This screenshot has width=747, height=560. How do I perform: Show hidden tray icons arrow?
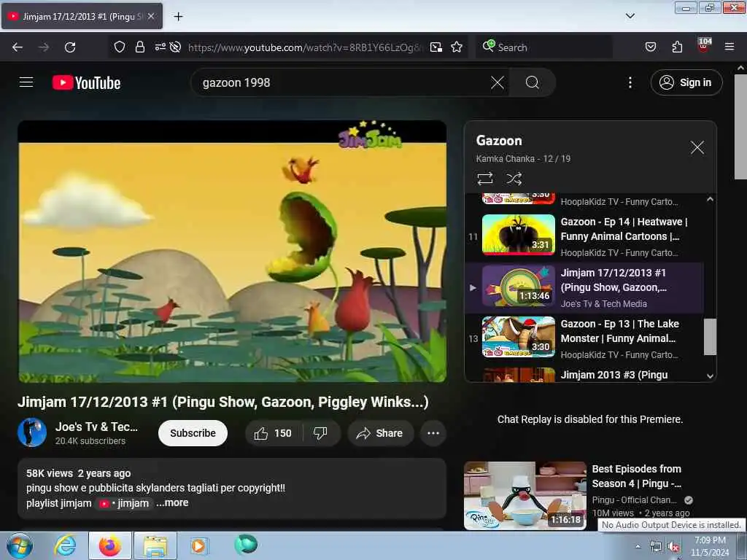point(638,547)
